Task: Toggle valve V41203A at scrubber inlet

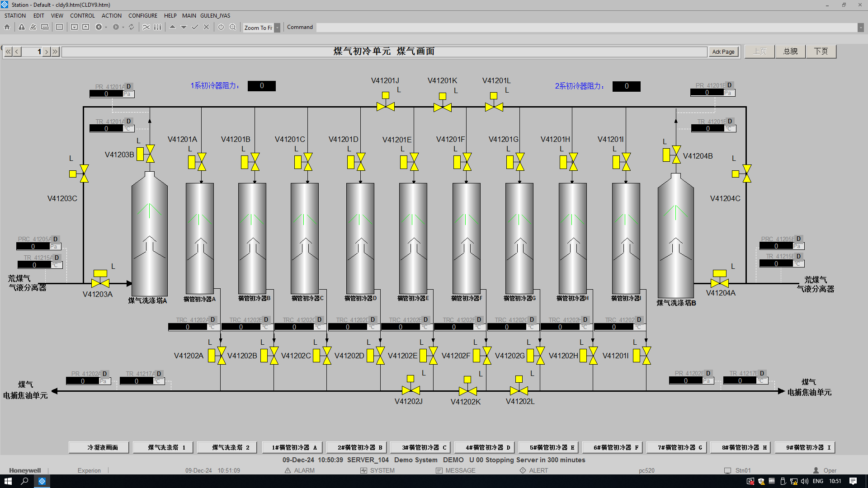Action: pyautogui.click(x=100, y=283)
